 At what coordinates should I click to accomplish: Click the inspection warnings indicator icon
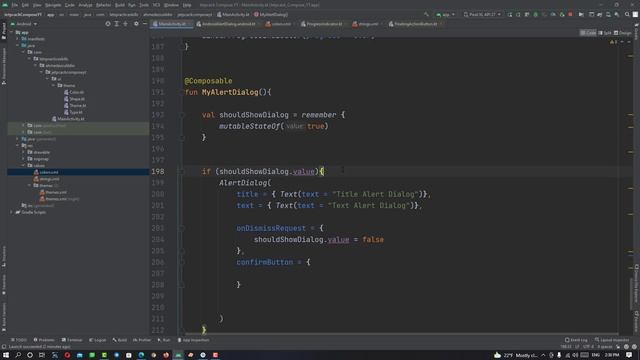pyautogui.click(x=613, y=42)
